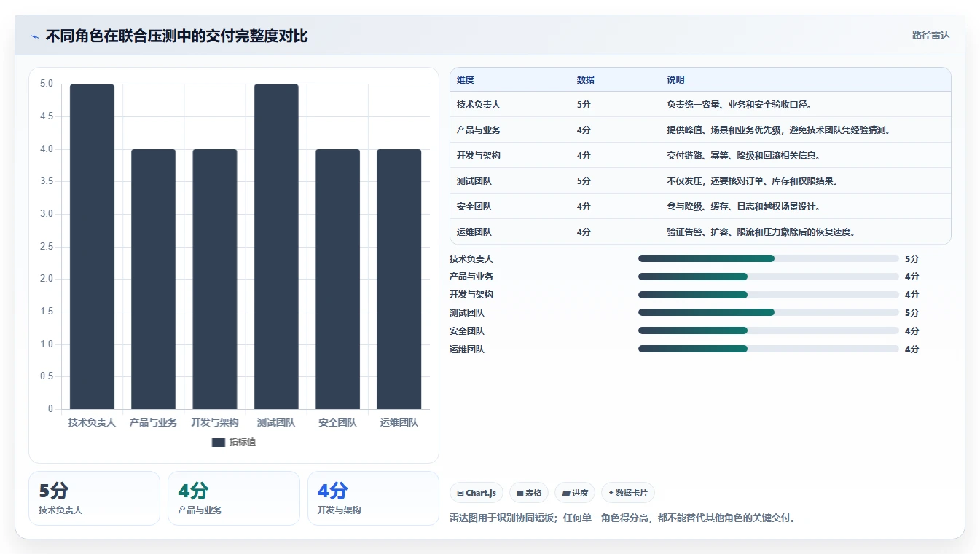The height and width of the screenshot is (554, 980).
Task: Select the 数据卡片 tag chip
Action: [x=627, y=493]
